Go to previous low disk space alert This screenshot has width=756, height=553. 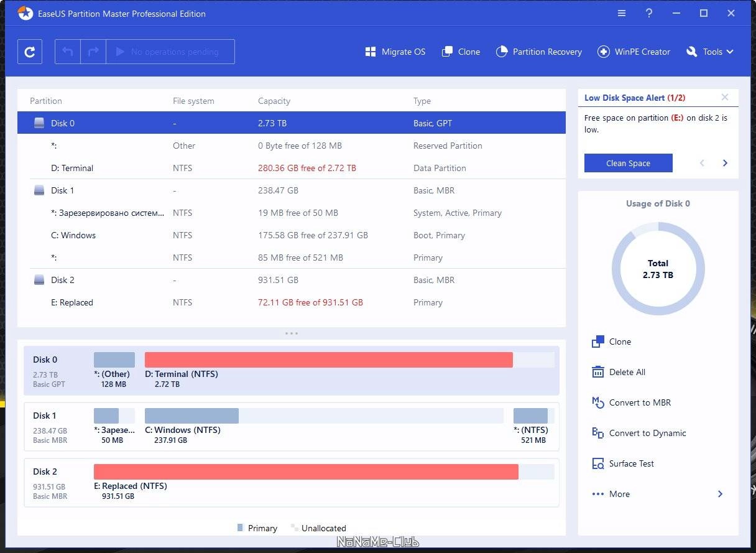click(703, 163)
